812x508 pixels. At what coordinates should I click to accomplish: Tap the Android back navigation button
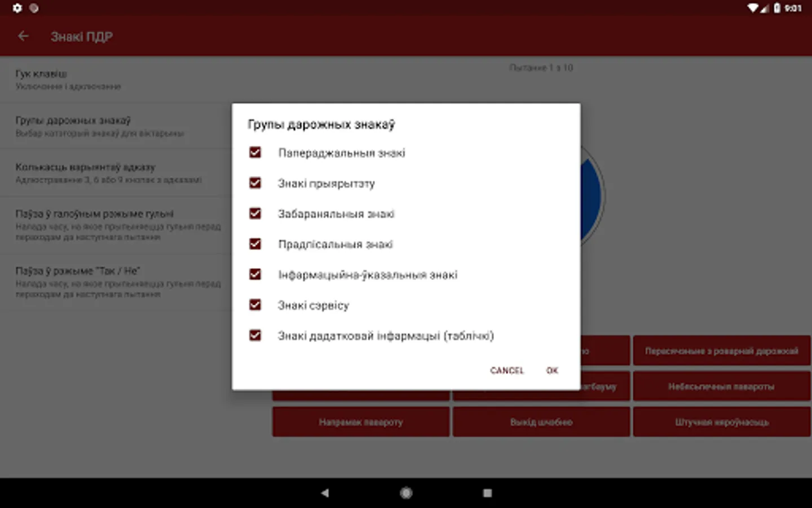point(325,493)
